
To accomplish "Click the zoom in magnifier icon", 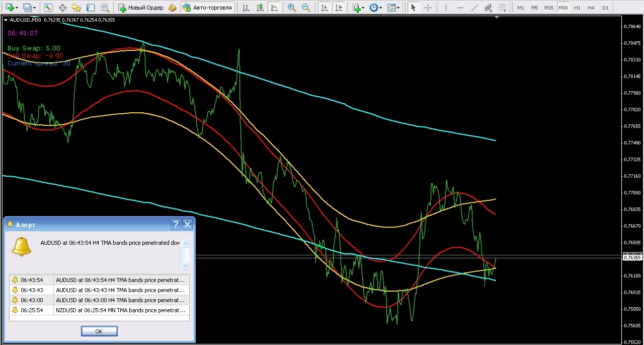I will [292, 8].
